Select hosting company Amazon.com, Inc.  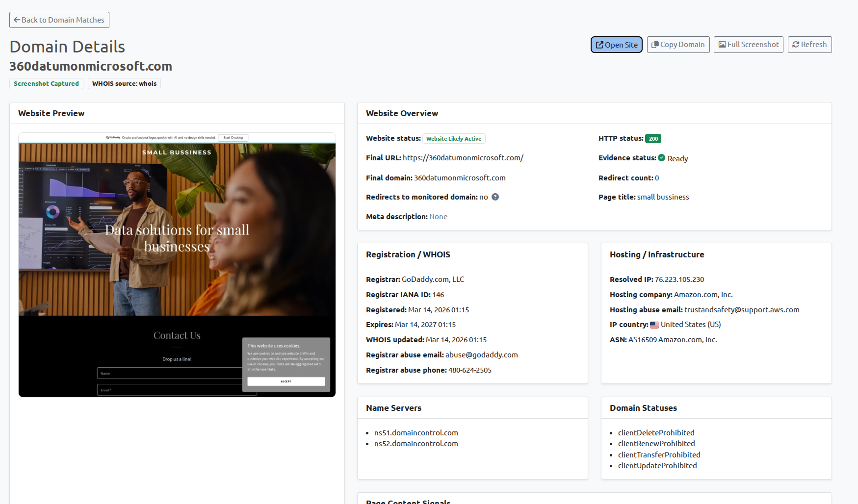(703, 295)
